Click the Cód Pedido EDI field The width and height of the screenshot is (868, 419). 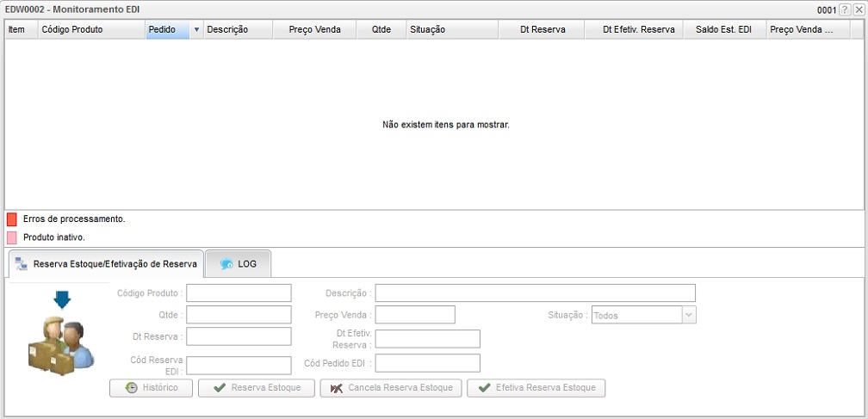tap(427, 363)
